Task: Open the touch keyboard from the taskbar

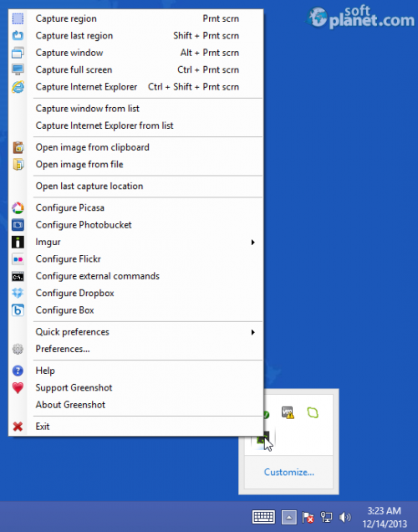Action: [263, 518]
